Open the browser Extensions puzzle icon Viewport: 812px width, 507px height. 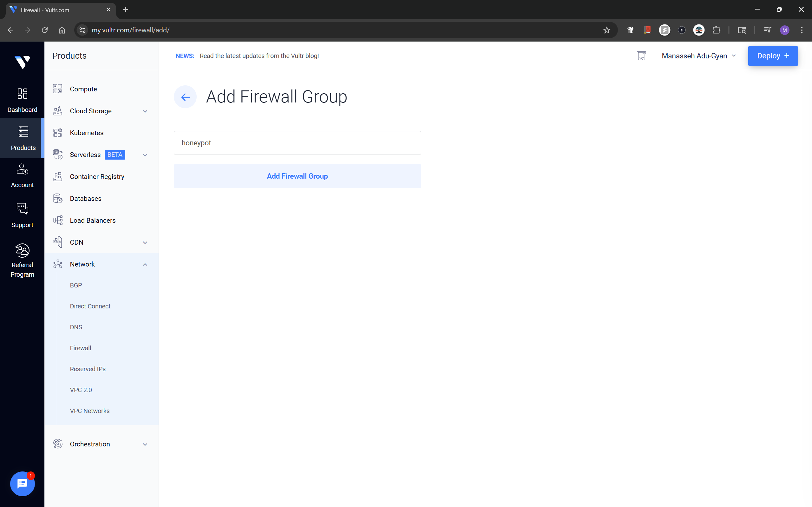click(x=716, y=30)
